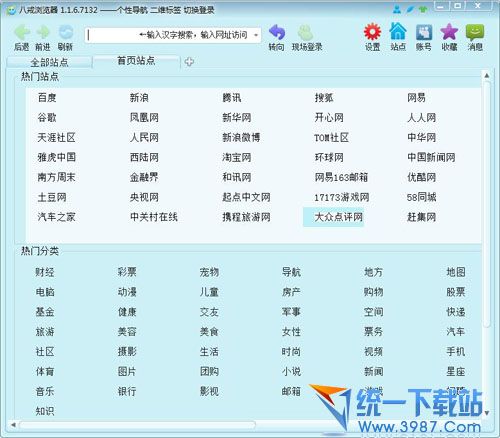Click the green up-arrow icon in title bar
Screen dimensions: 500x438
tap(423, 9)
